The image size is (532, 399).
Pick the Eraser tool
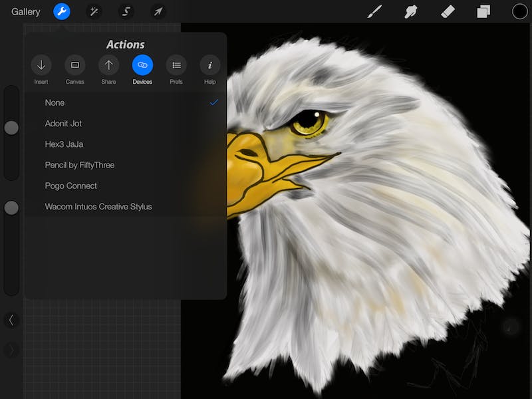point(448,11)
